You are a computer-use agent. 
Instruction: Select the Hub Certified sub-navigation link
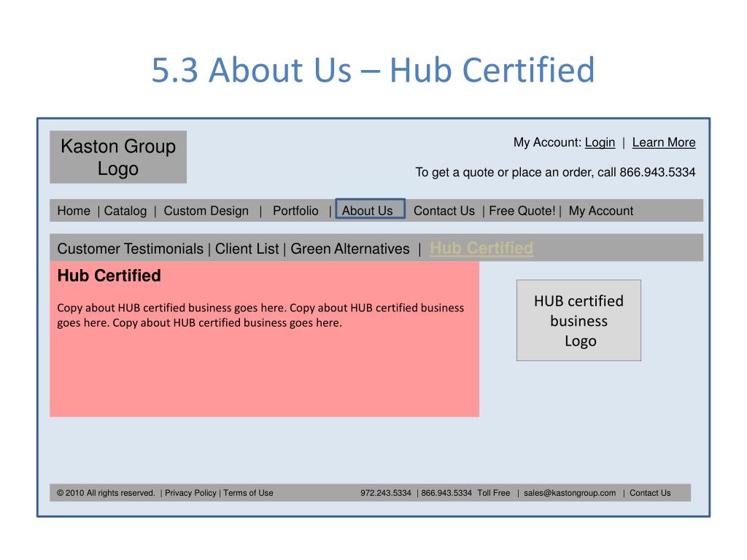pos(481,248)
